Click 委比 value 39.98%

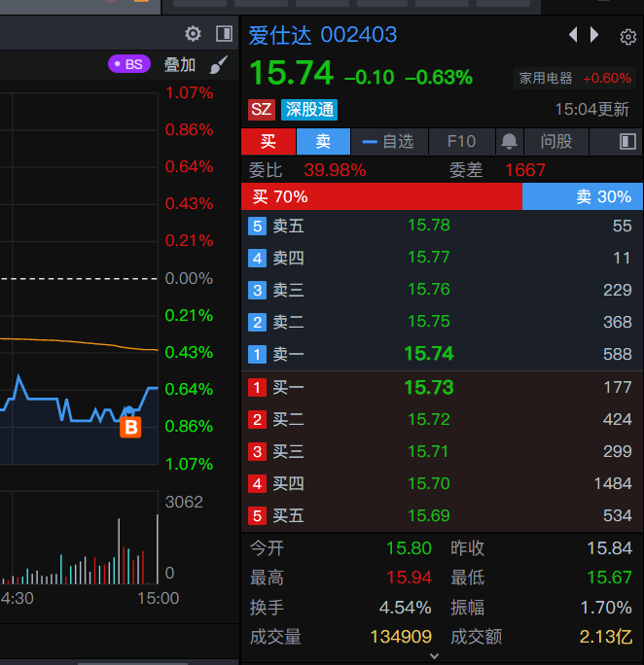click(336, 170)
